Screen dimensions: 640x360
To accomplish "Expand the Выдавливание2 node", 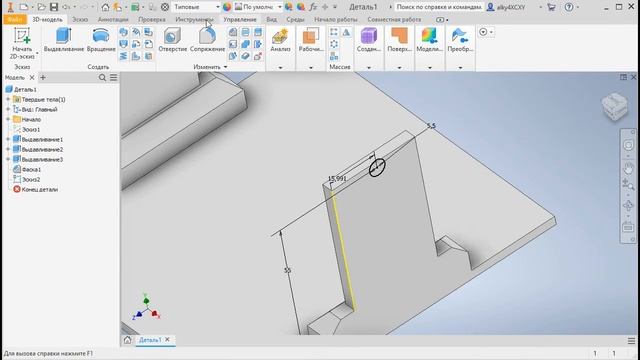I will 8,149.
